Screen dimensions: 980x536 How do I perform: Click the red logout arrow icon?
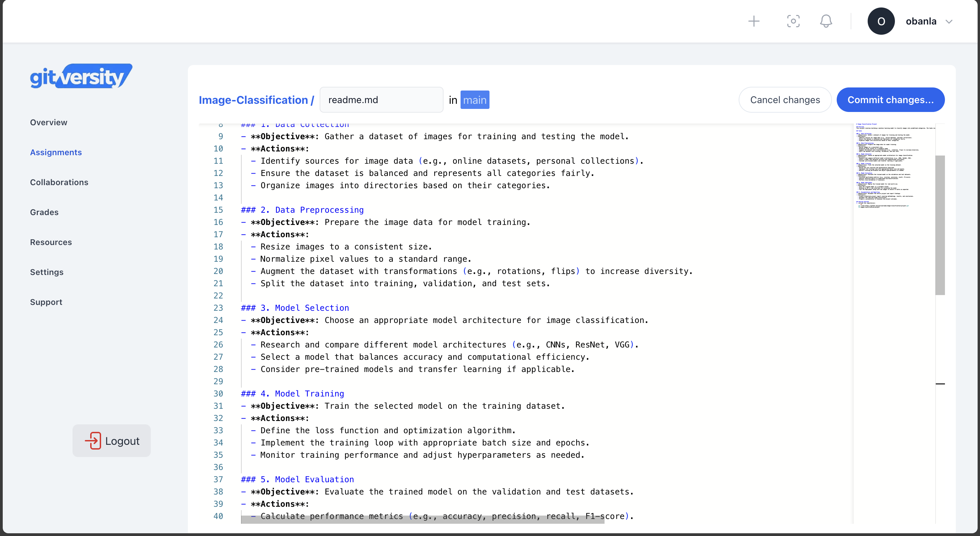(x=93, y=440)
